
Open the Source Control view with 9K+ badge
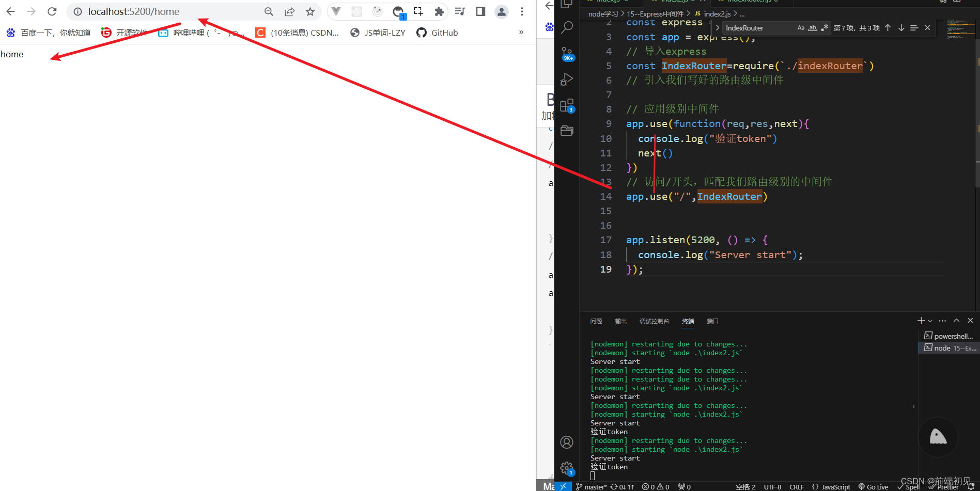567,54
